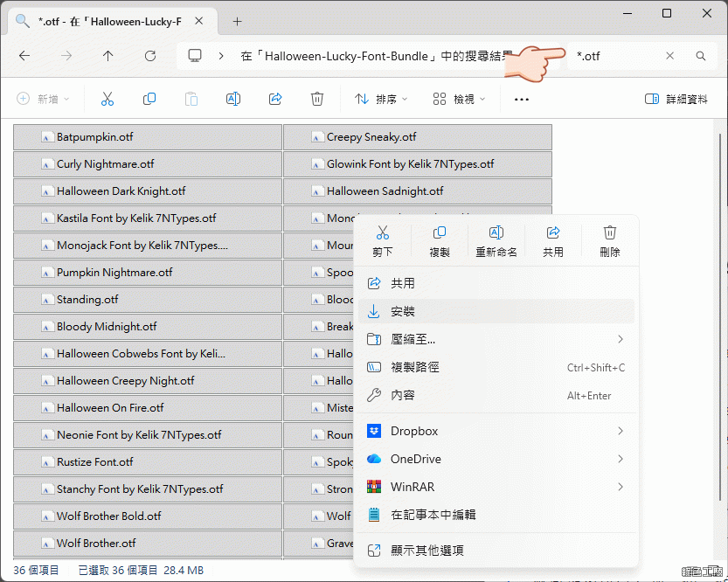Click the refresh icon in the navigation bar
This screenshot has height=582, width=728.
pos(150,56)
